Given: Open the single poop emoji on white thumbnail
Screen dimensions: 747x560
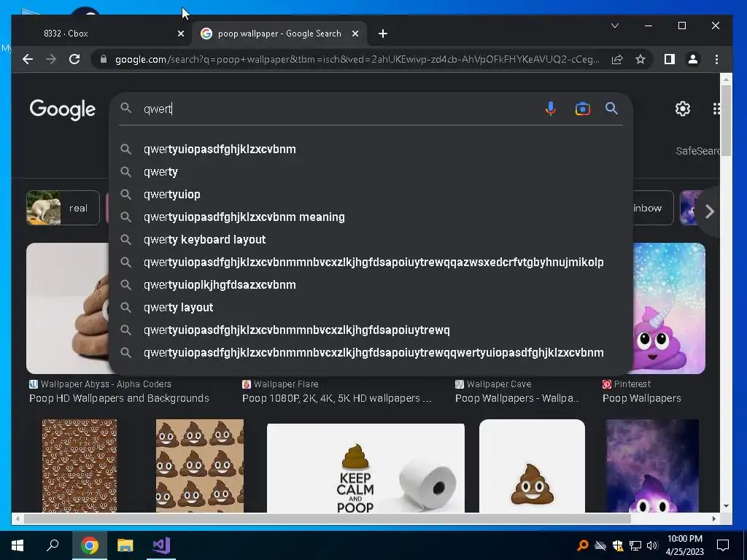Looking at the screenshot, I should [532, 466].
